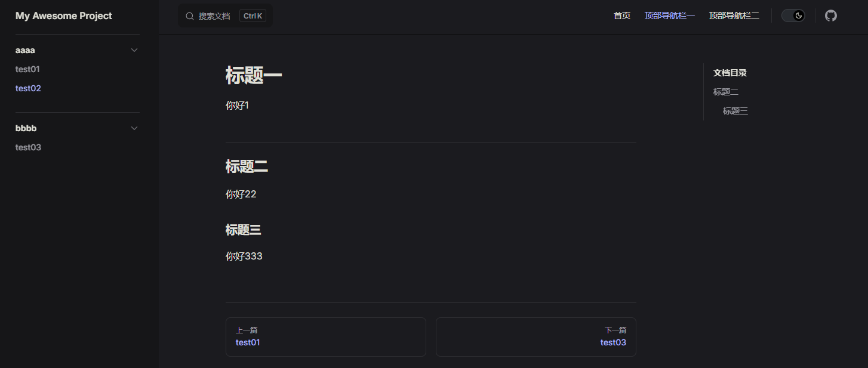Toggle the dark mode switch
Viewport: 868px width, 368px height.
(x=793, y=16)
